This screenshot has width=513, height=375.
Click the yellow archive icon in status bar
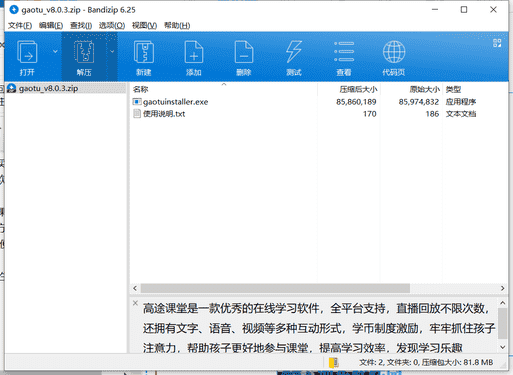click(333, 362)
